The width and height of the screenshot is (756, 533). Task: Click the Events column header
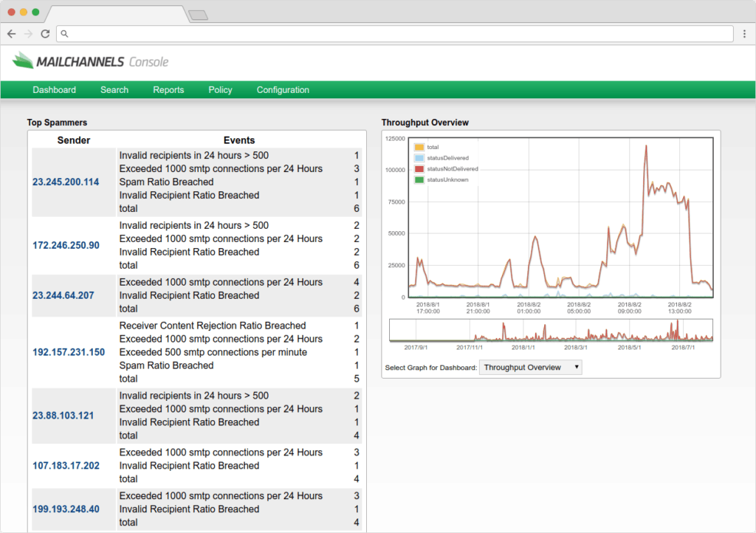239,140
